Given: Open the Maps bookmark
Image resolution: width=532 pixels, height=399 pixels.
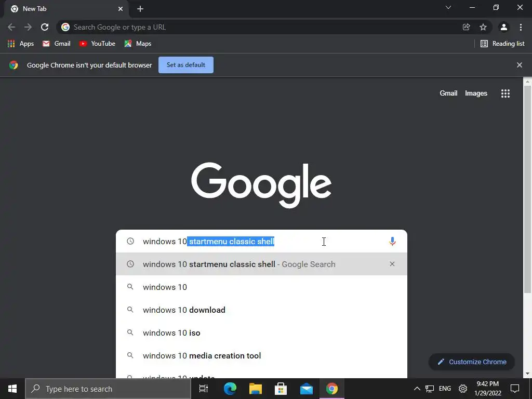Looking at the screenshot, I should pos(138,44).
